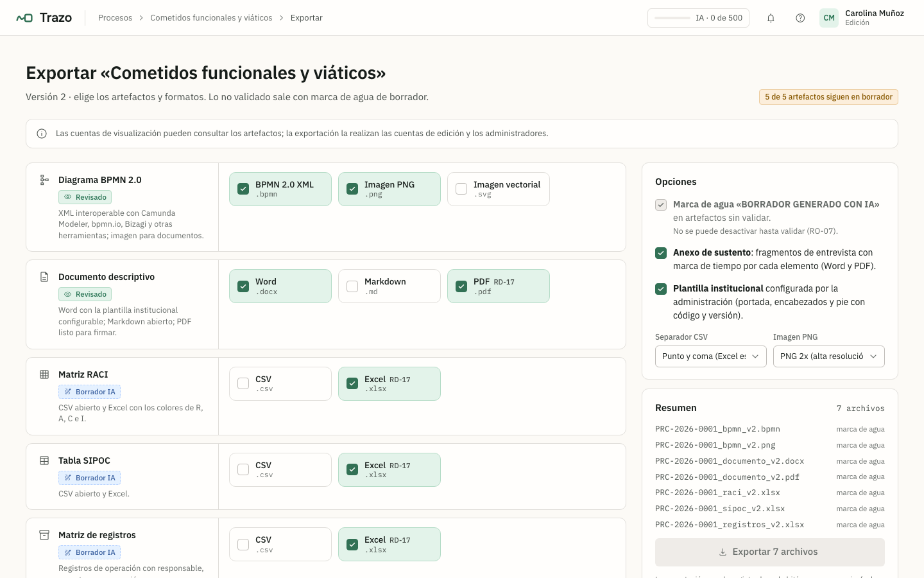Open the Imagen PNG resolution dropdown

pyautogui.click(x=829, y=356)
